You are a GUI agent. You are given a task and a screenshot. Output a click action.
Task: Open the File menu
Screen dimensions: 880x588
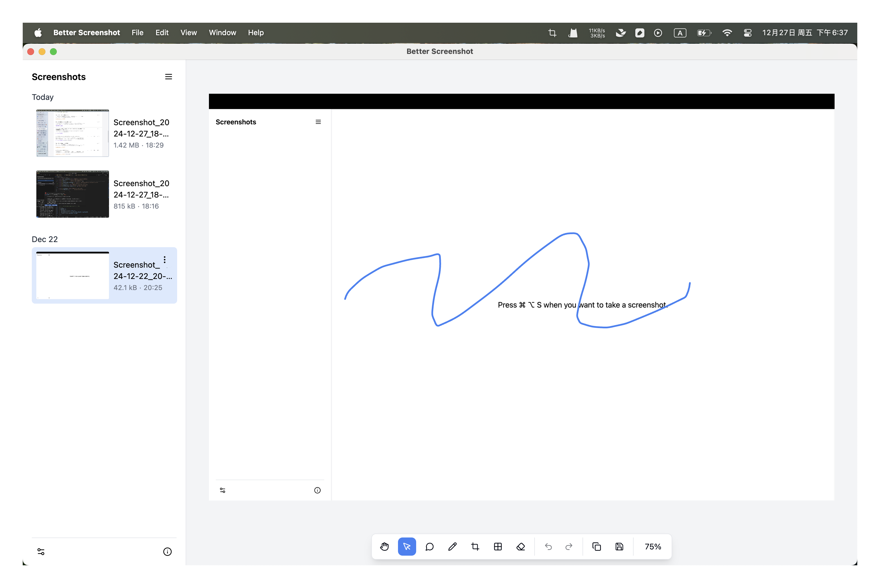point(137,33)
